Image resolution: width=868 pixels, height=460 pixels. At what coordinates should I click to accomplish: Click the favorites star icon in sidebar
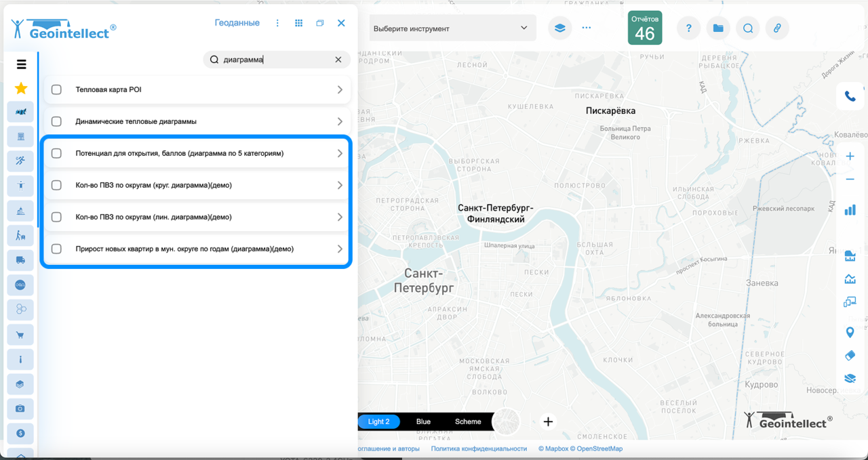[21, 88]
